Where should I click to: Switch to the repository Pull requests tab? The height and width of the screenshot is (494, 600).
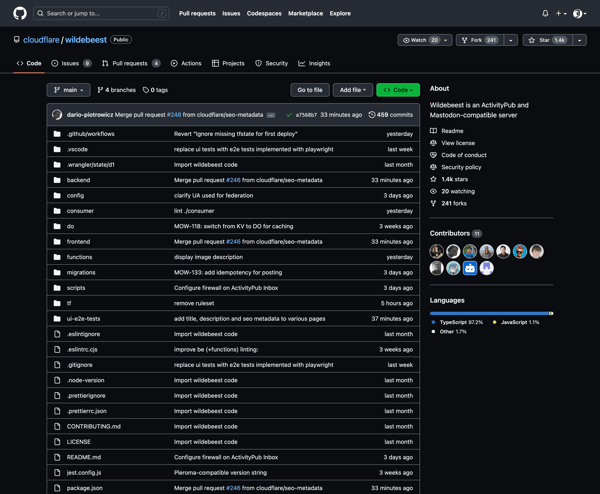click(131, 64)
